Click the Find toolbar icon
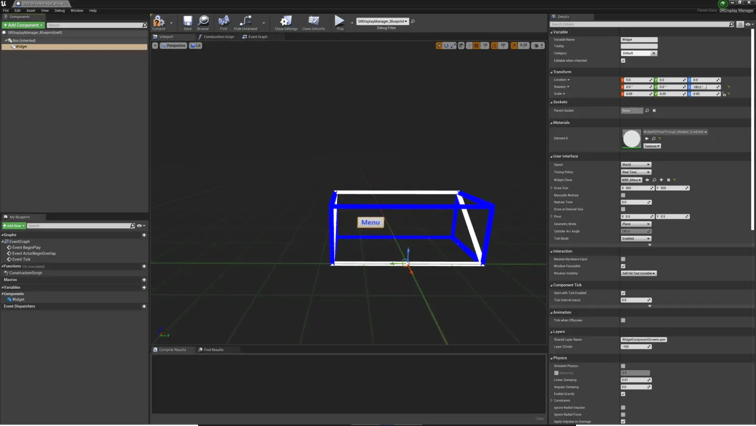Screen dimensions: 756x426 [x=223, y=21]
